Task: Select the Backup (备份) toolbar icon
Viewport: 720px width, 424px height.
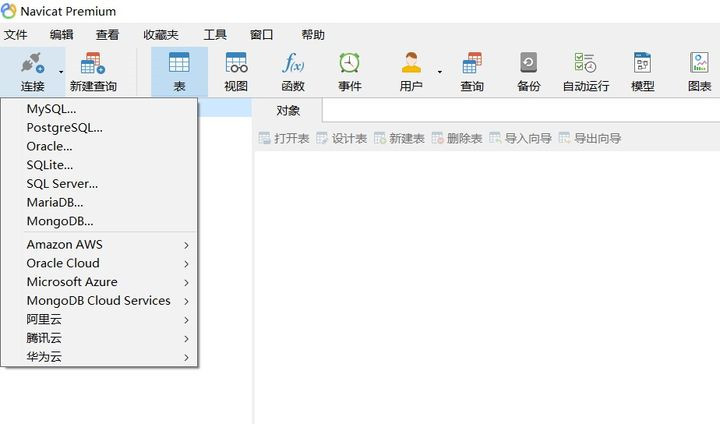Action: click(x=529, y=62)
